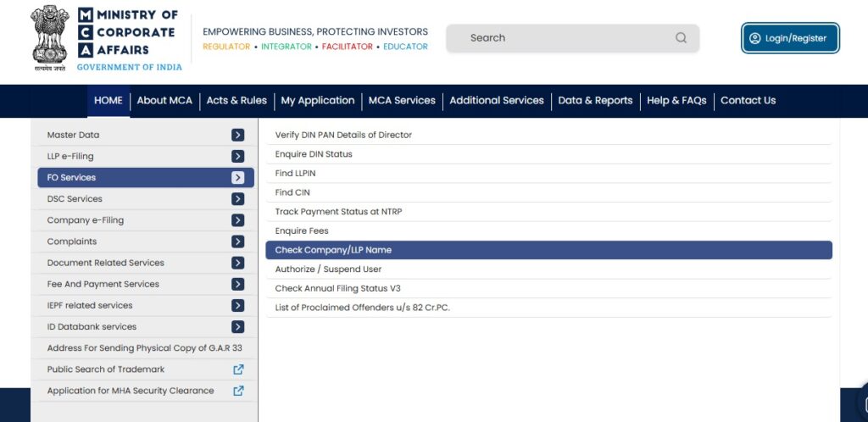Expand Company e-Filing submenu arrow

(238, 220)
